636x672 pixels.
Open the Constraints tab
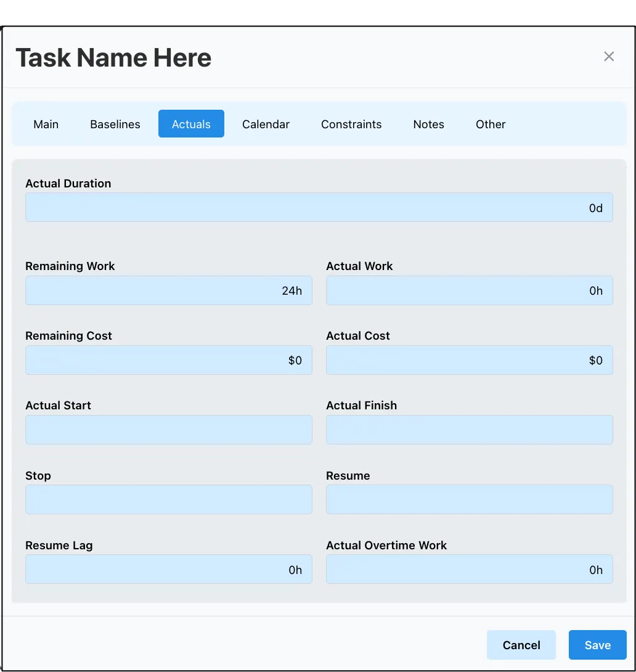[351, 124]
